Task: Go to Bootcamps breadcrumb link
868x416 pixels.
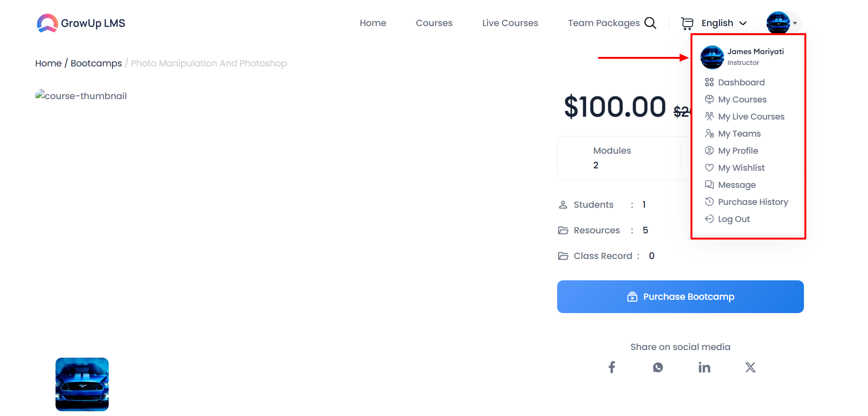Action: click(x=96, y=63)
